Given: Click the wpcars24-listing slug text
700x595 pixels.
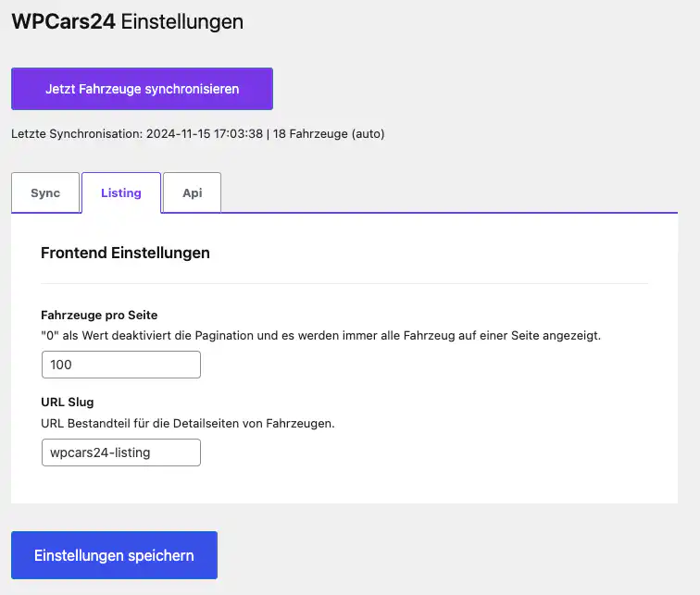Looking at the screenshot, I should pos(100,452).
